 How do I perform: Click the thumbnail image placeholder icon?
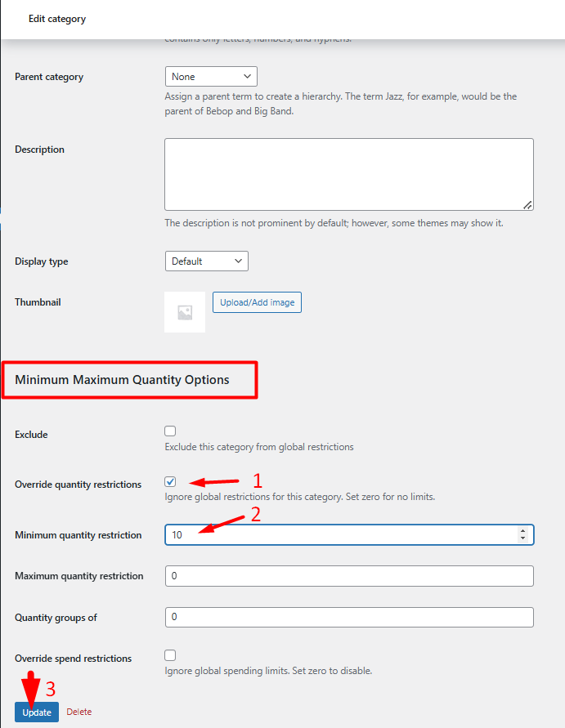coord(184,311)
